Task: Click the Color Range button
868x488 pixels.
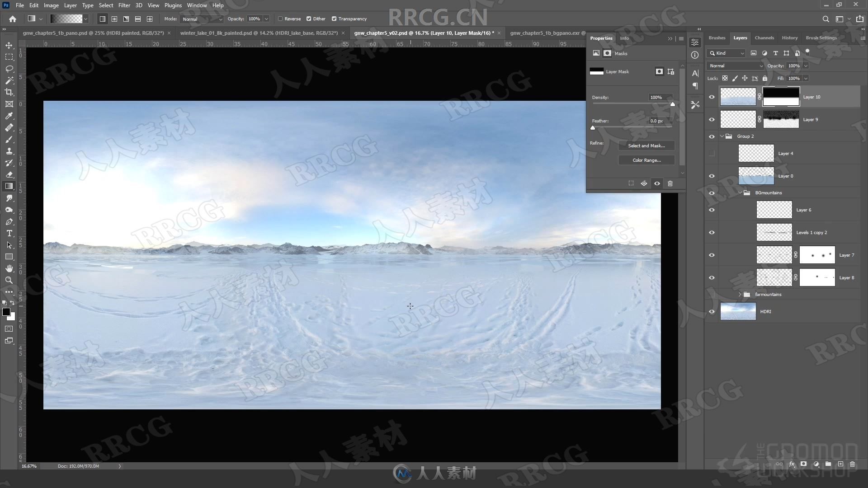Action: click(646, 160)
